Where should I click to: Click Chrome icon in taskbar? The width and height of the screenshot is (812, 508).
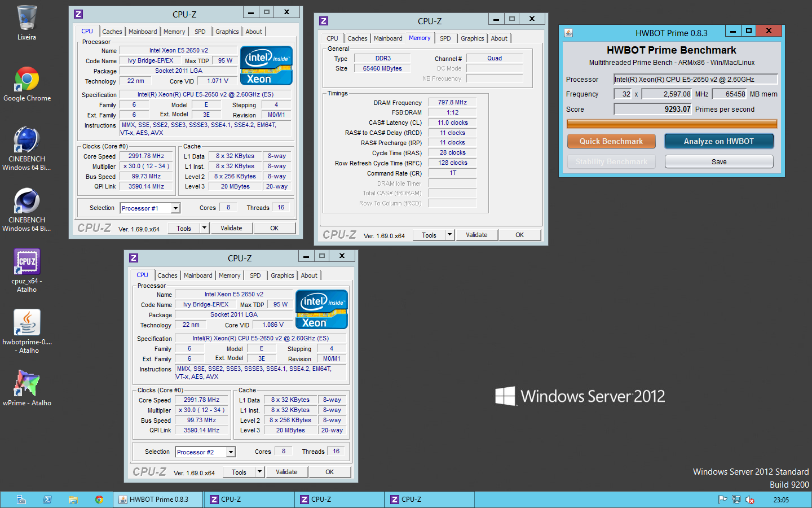(x=99, y=500)
